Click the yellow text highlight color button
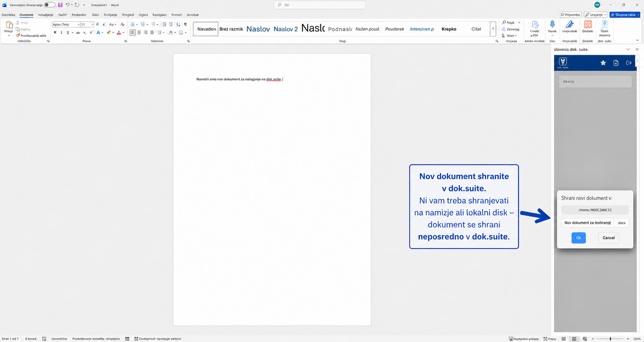 pos(109,33)
